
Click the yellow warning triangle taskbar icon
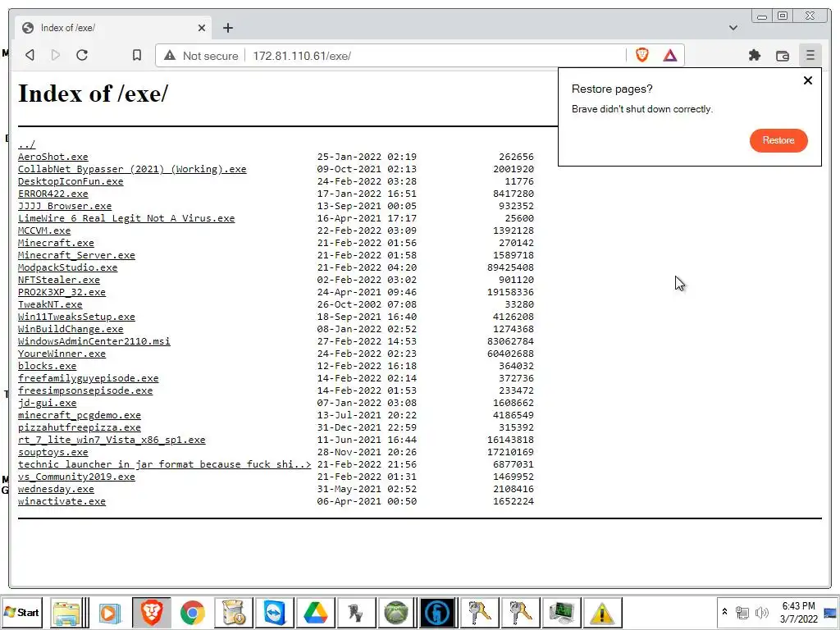(601, 612)
